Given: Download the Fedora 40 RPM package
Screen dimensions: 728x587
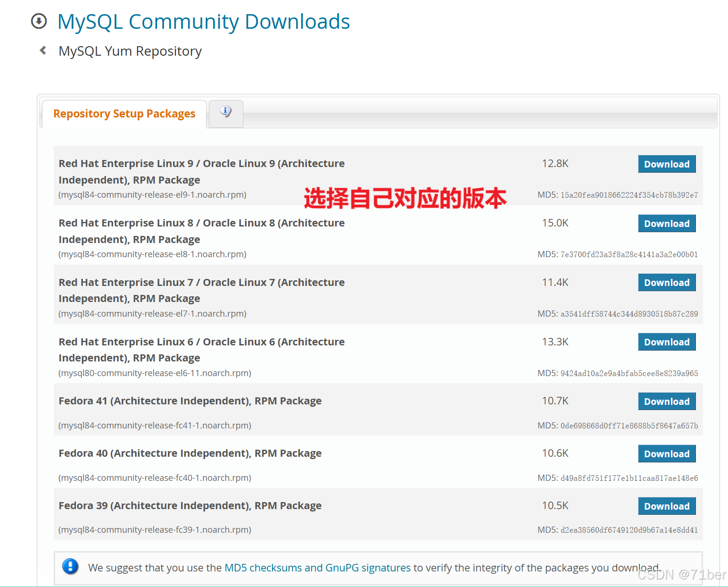Looking at the screenshot, I should (x=667, y=454).
